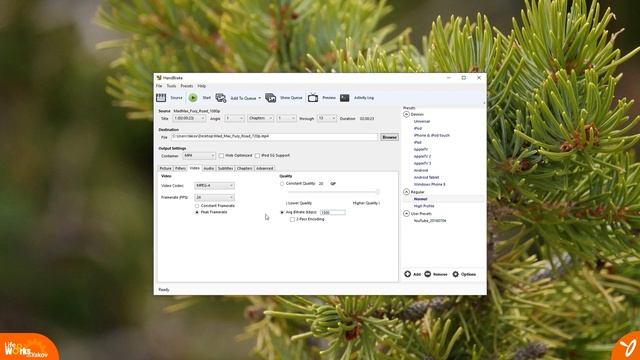Open the start chapter dropdown
The image size is (640, 360).
(287, 118)
